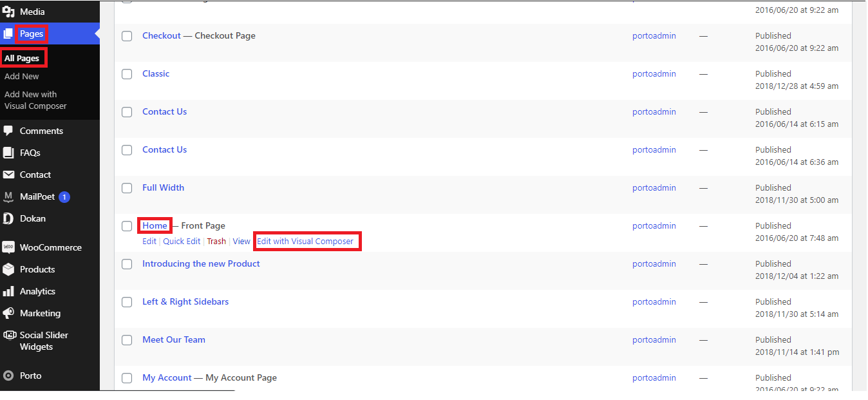This screenshot has width=868, height=400.
Task: Click the Analytics bar chart icon
Action: [8, 291]
